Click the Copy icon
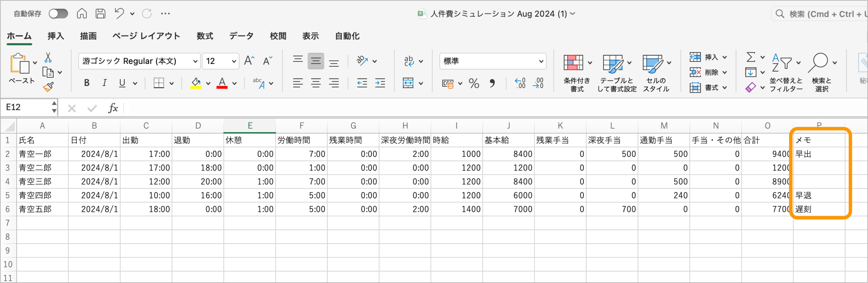 point(48,72)
